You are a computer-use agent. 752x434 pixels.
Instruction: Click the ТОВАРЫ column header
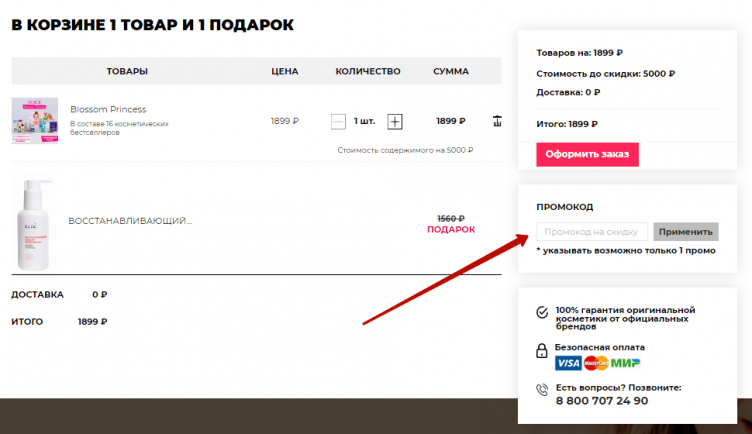point(127,71)
